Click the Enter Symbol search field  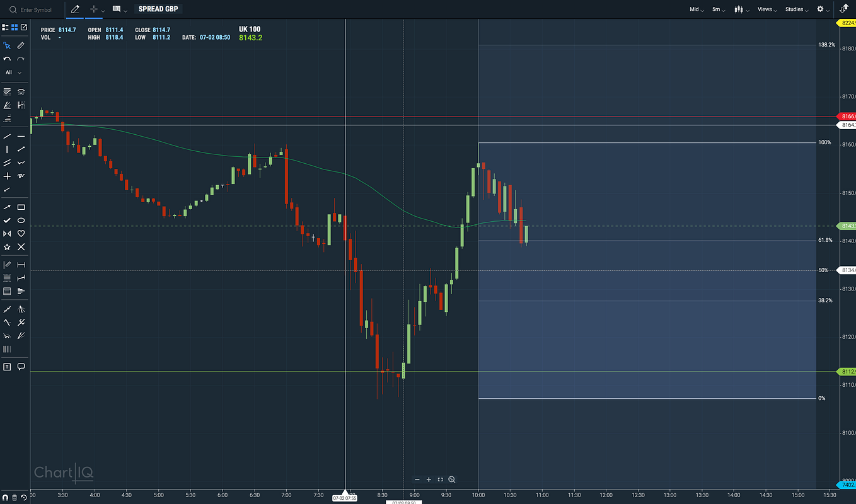coord(35,9)
